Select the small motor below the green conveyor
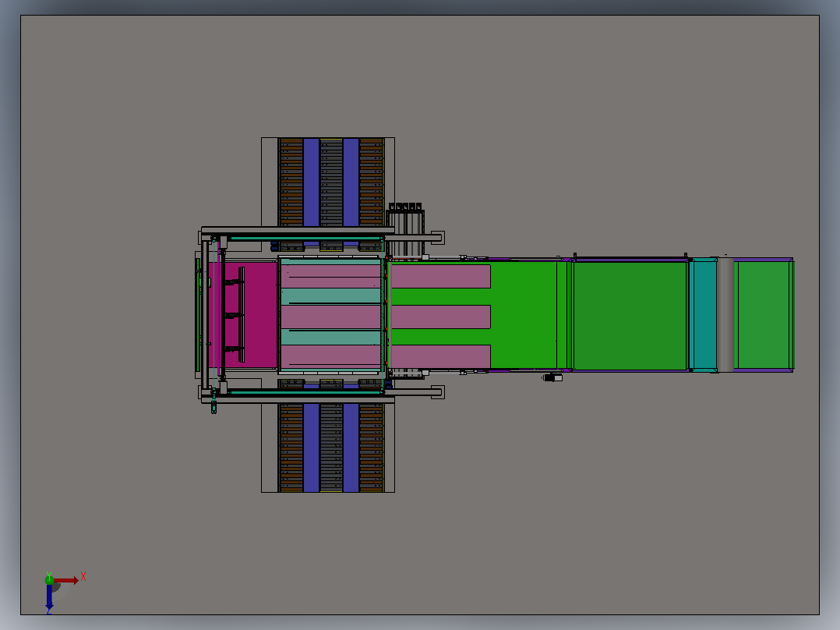The image size is (840, 630). tap(552, 377)
